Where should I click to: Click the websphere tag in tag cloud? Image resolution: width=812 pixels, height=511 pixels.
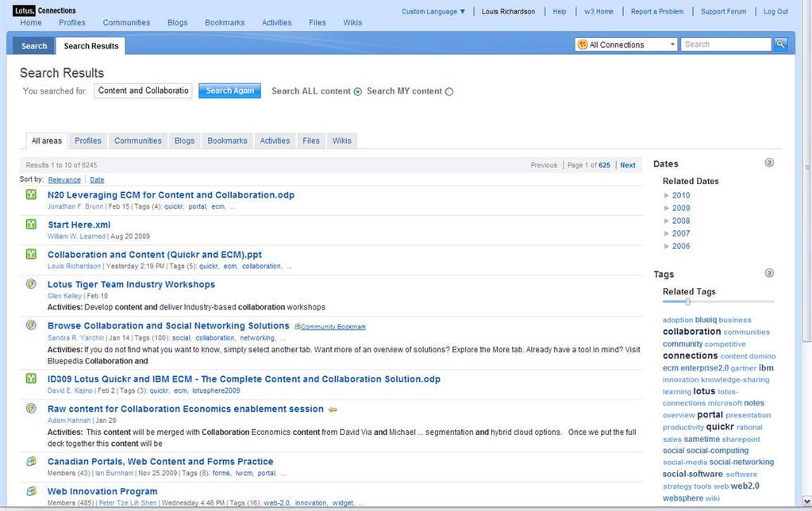pos(683,498)
